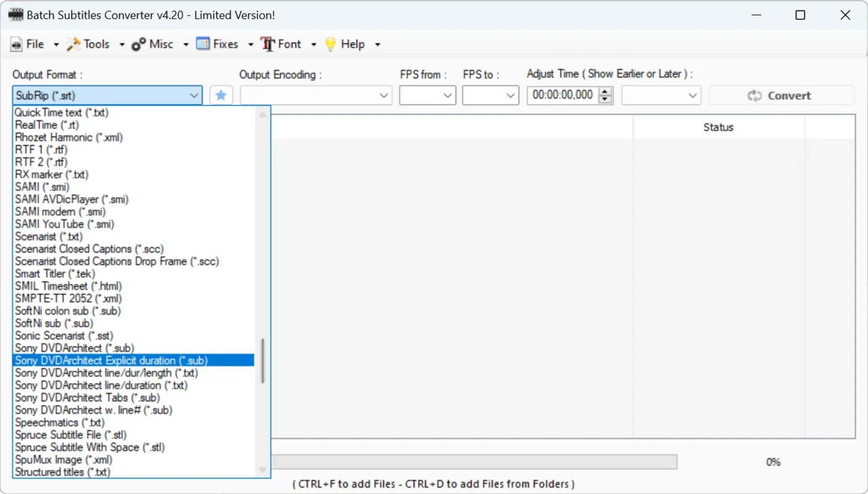This screenshot has width=868, height=494.
Task: Click the Help menu lightbulb icon
Action: click(331, 44)
